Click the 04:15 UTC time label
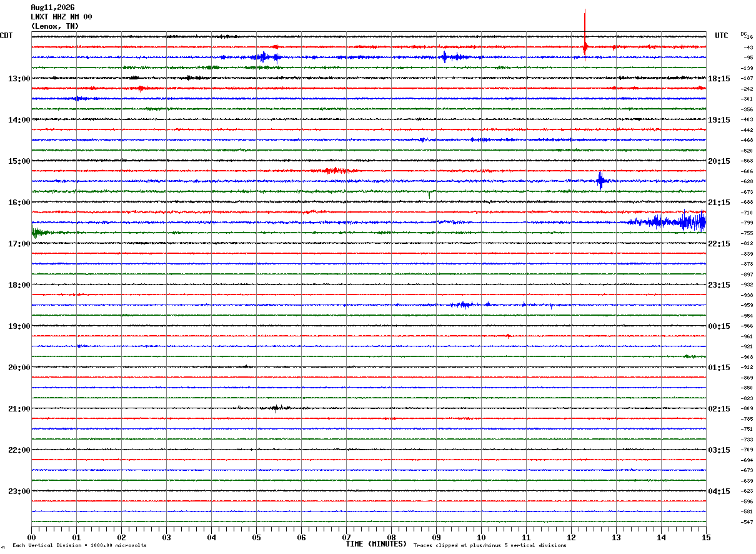The height and width of the screenshot is (554, 756). pos(719,491)
